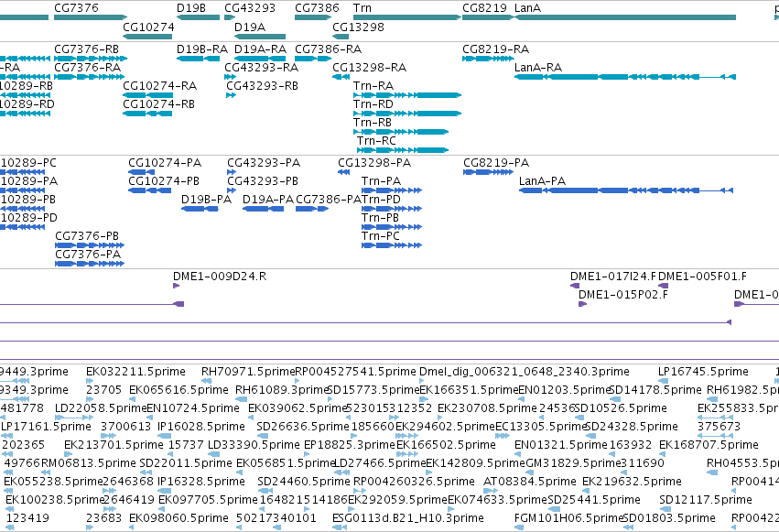Open the DME1-009D24.R BAC end label
This screenshot has height=532, width=779.
coord(220,277)
